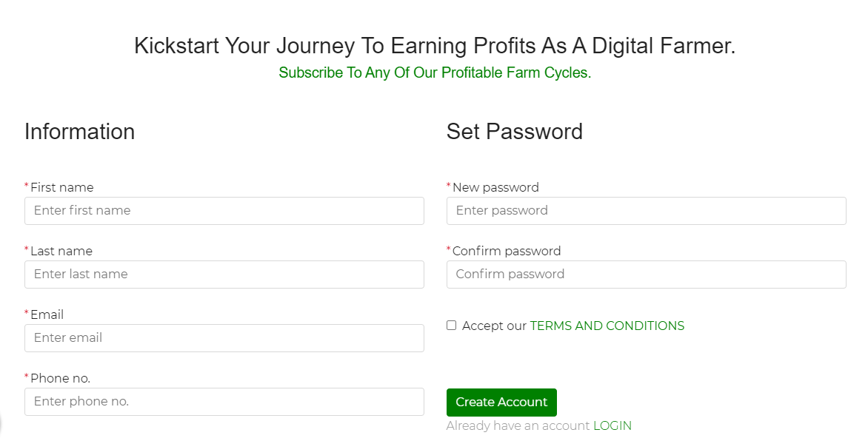Click the Enter password input box
The width and height of the screenshot is (868, 441).
(x=647, y=211)
